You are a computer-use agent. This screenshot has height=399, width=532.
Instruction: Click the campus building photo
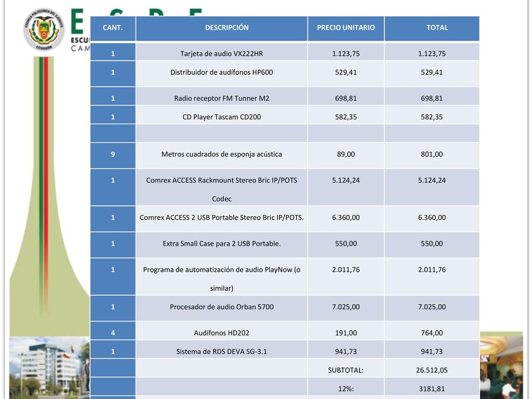coord(49,368)
